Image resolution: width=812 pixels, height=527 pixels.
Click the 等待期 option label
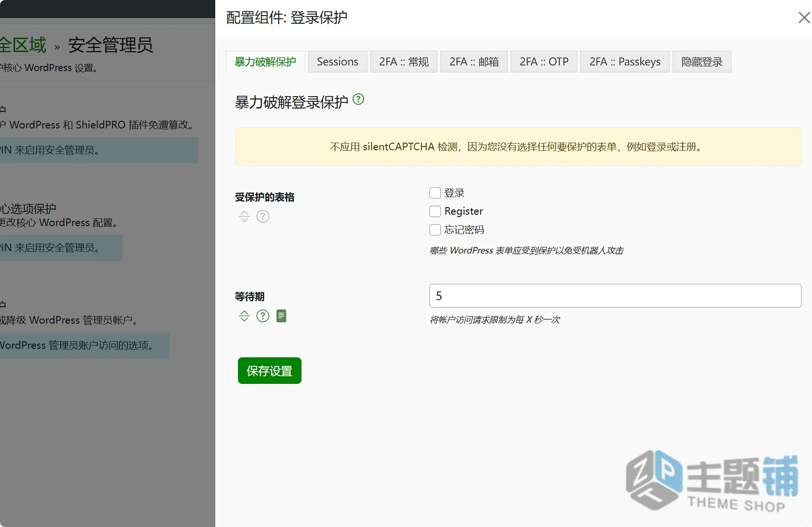250,297
